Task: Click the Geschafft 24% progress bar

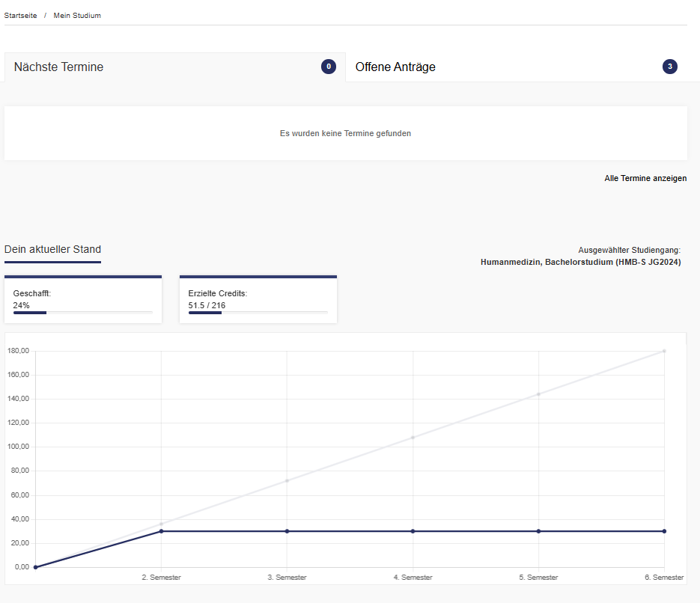Action: click(x=83, y=313)
